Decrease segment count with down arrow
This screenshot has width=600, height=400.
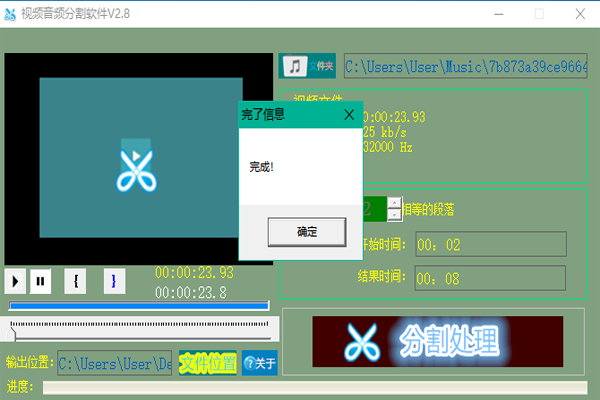click(394, 215)
